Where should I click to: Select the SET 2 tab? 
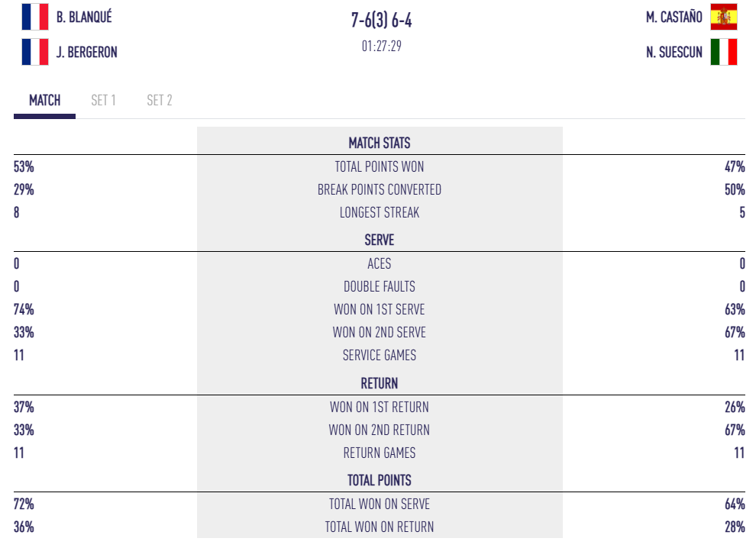[159, 101]
